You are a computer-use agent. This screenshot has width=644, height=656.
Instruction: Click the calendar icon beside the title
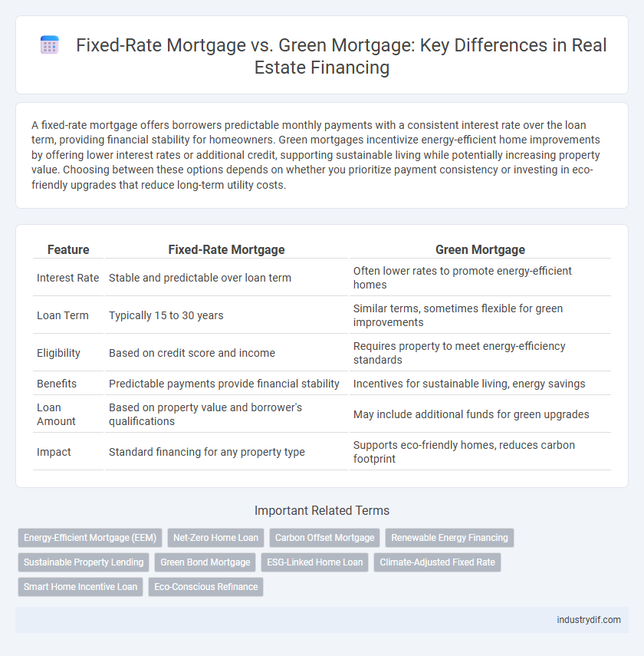(49, 45)
